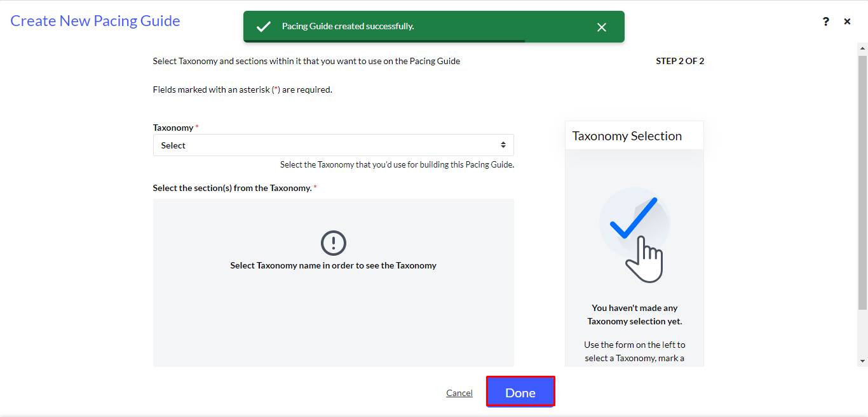Click the Cancel link
This screenshot has height=417, width=868.
coord(459,393)
